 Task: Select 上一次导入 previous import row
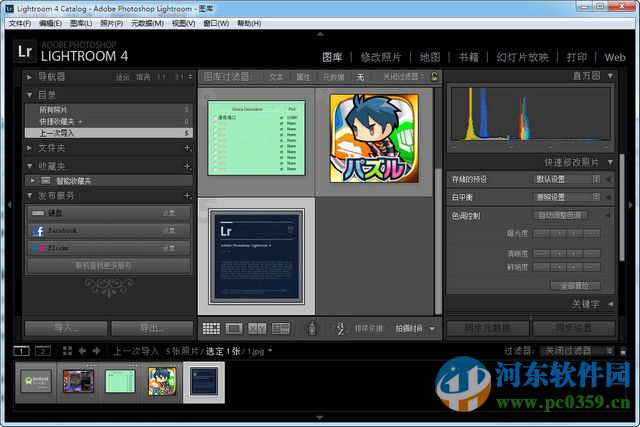point(109,133)
